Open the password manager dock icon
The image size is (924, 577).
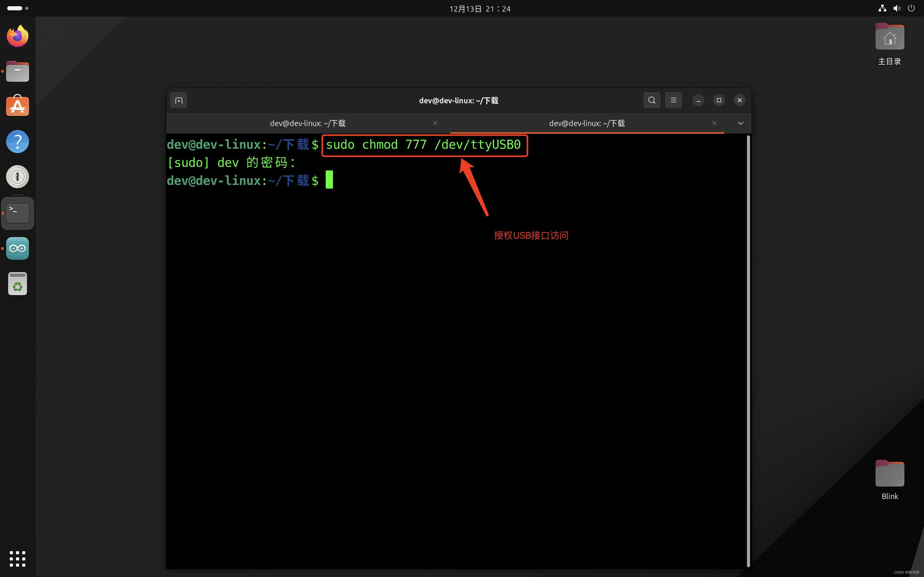click(x=18, y=177)
